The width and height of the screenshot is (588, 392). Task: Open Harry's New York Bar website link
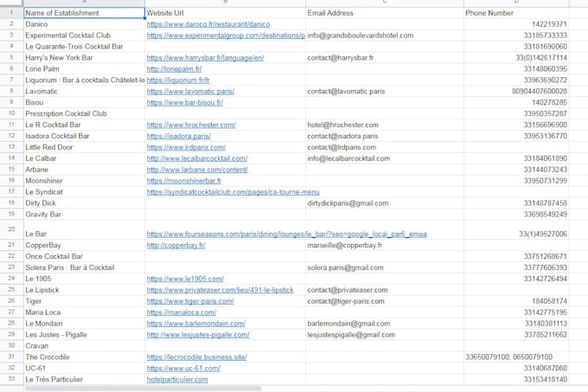tap(205, 58)
